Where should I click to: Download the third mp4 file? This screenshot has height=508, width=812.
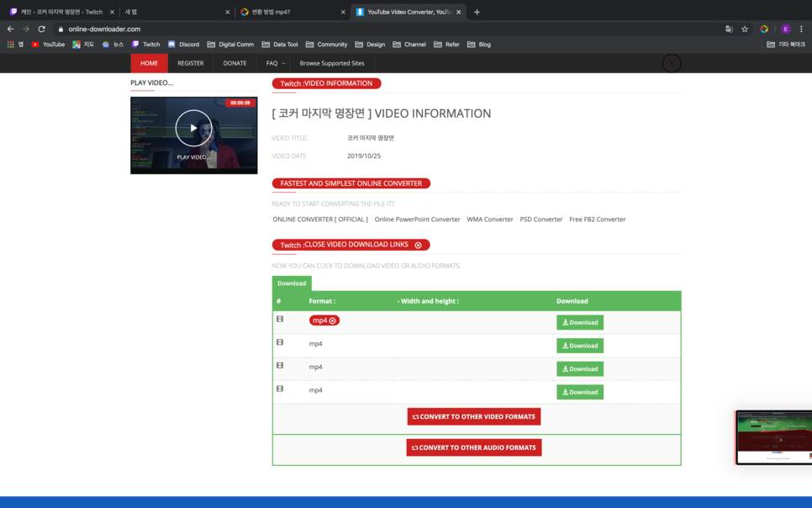coord(580,369)
